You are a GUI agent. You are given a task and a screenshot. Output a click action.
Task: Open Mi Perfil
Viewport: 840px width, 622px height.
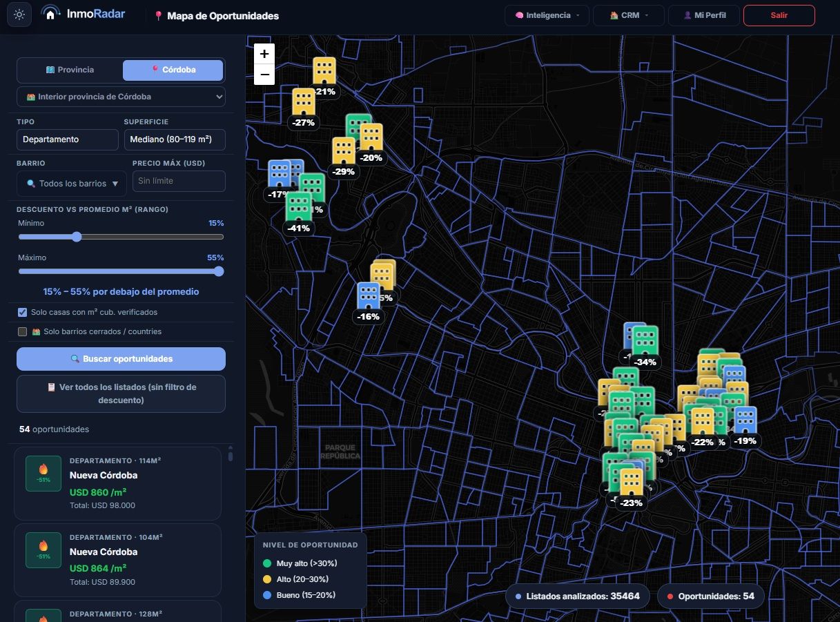tap(704, 15)
